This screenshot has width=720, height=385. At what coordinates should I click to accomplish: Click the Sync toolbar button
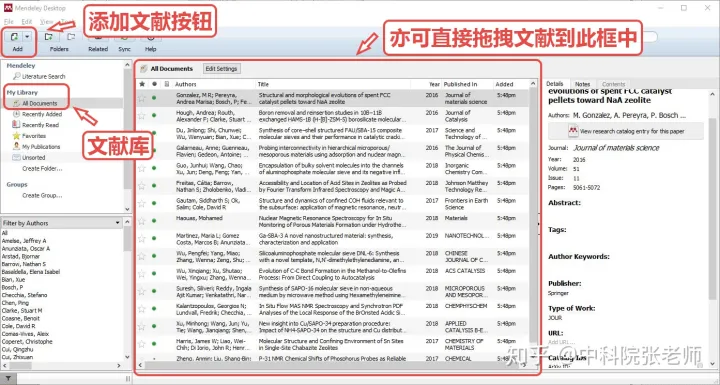coord(124,45)
